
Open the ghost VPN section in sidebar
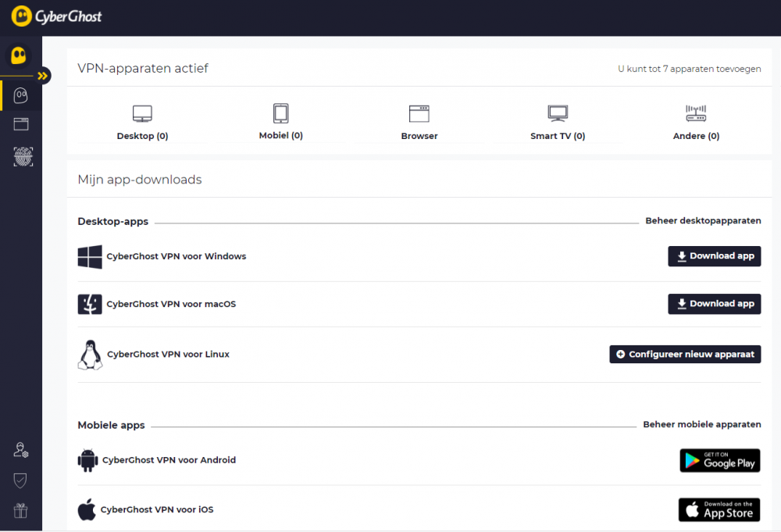[x=21, y=95]
